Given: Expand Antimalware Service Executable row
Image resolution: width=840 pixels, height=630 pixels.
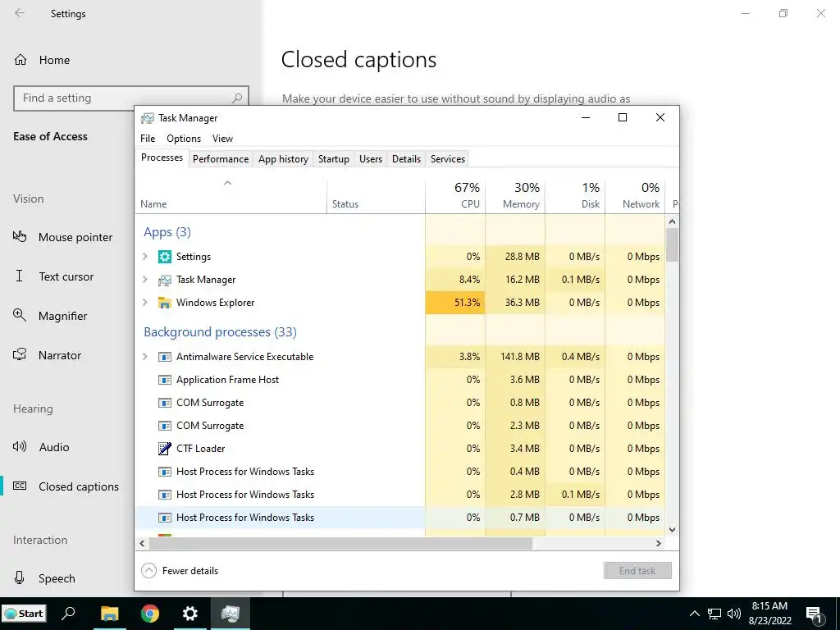Looking at the screenshot, I should [144, 357].
